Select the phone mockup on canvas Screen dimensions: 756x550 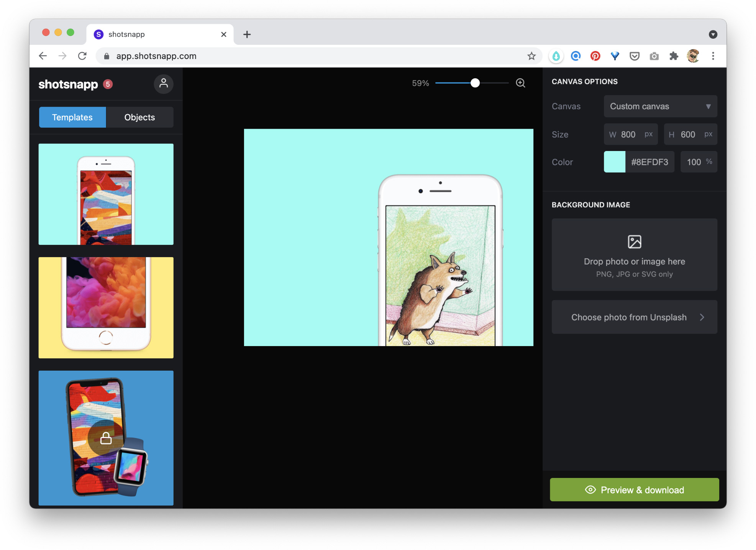[440, 261]
